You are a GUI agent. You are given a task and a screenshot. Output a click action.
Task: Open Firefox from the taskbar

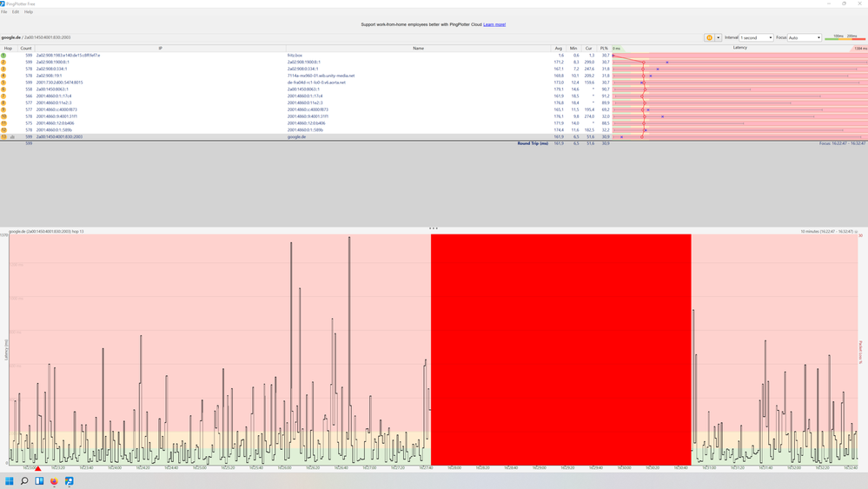point(54,480)
